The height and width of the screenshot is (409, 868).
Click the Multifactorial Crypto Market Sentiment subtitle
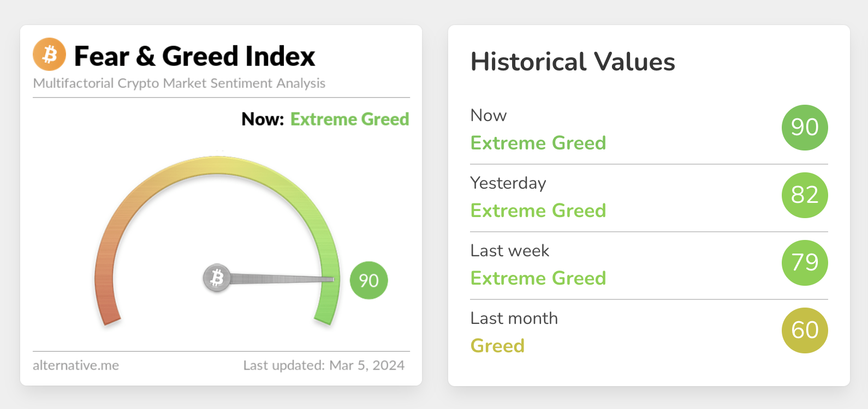click(x=179, y=83)
